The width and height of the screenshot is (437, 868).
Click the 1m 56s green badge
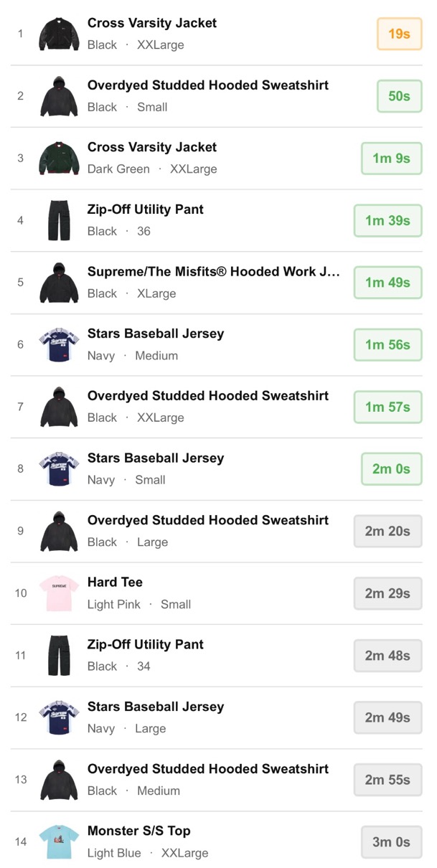pos(387,344)
